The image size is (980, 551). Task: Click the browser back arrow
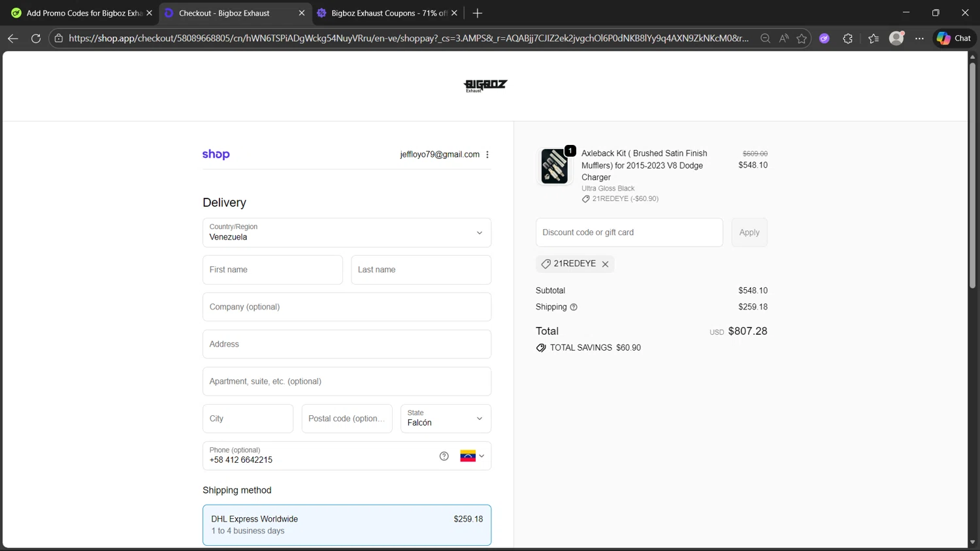coord(12,39)
